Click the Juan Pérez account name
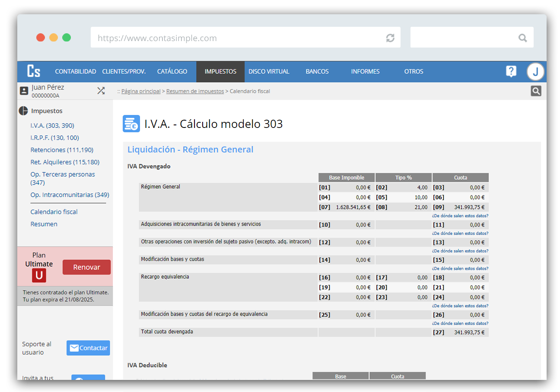The height and width of the screenshot is (392, 560). click(x=48, y=87)
